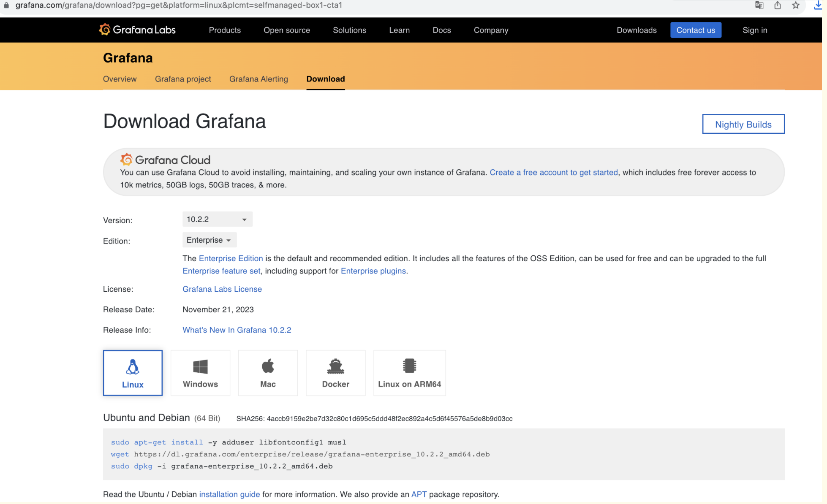Switch to the Grafana Alerting tab
This screenshot has height=504, width=827.
coord(258,79)
